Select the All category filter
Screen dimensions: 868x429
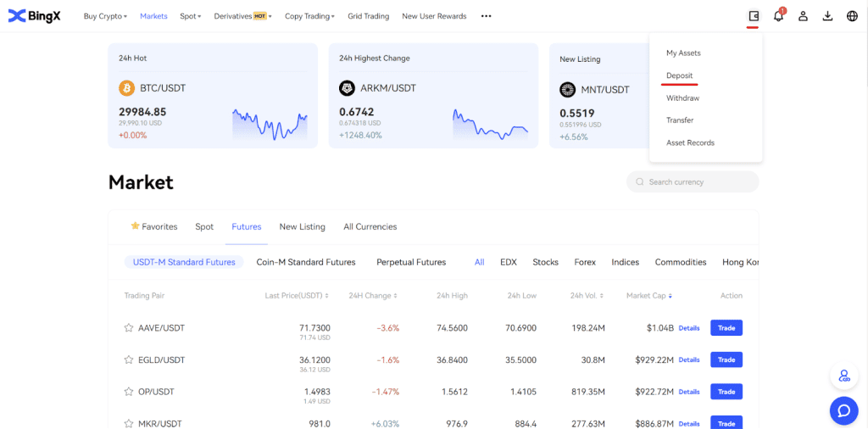[480, 262]
